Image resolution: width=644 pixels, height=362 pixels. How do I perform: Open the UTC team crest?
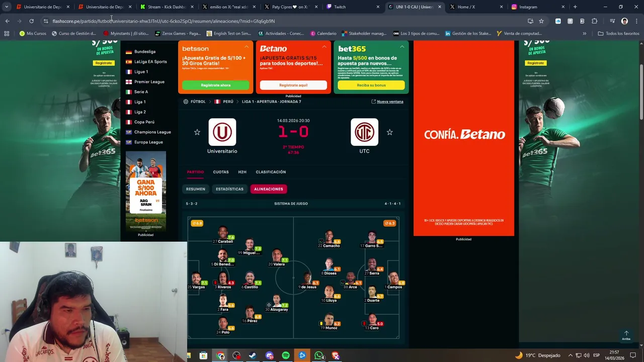(364, 132)
